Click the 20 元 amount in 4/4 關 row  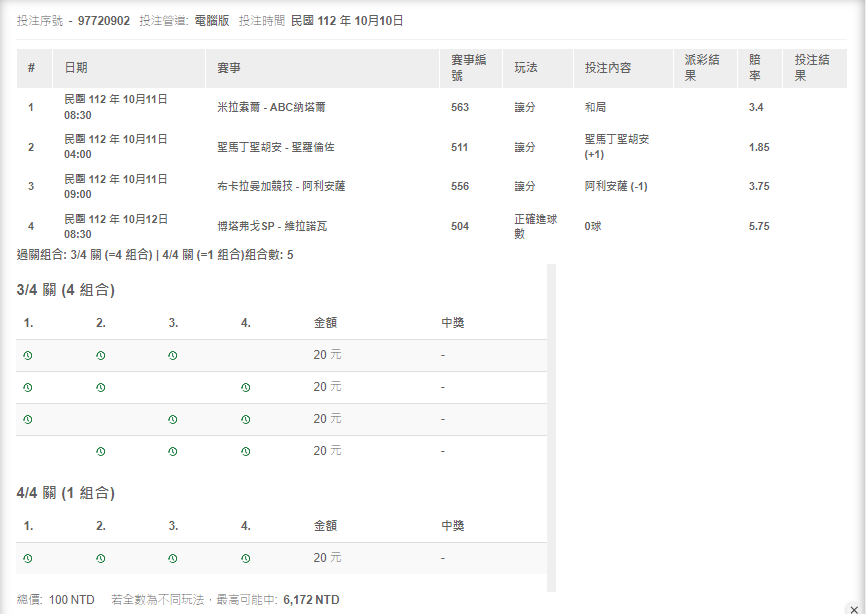pos(327,558)
